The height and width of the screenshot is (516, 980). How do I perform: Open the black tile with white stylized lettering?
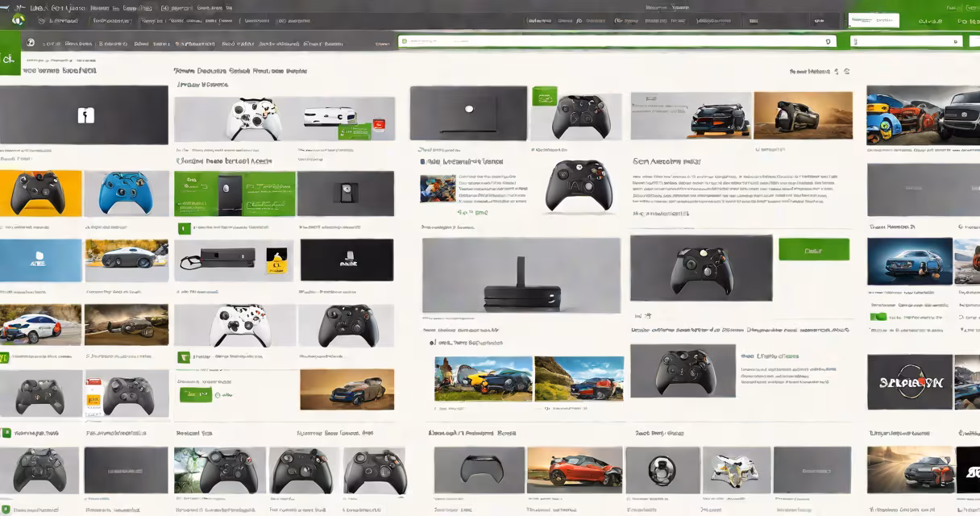909,381
